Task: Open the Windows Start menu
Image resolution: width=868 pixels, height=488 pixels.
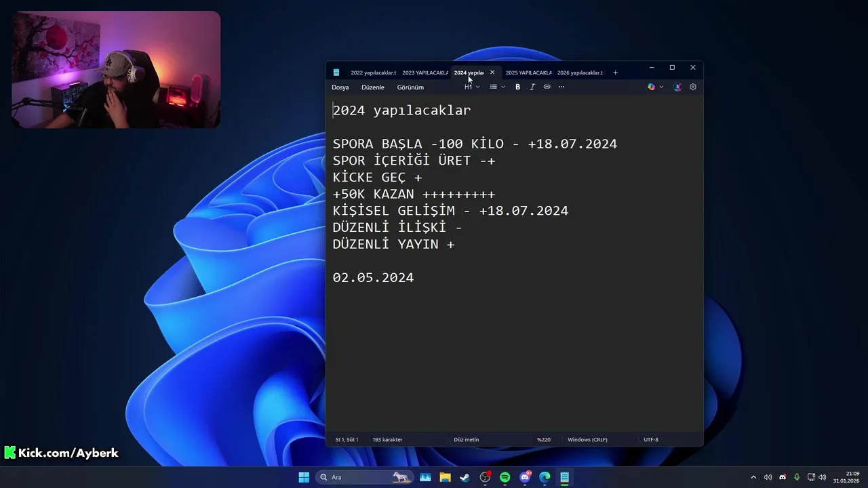Action: (x=304, y=477)
